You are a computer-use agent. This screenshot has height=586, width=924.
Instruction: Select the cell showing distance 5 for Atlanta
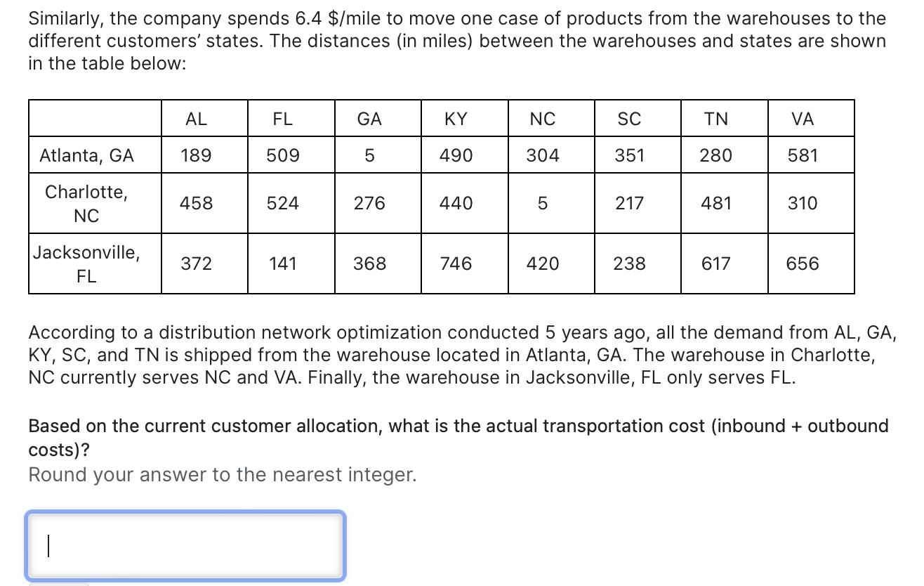tap(370, 155)
